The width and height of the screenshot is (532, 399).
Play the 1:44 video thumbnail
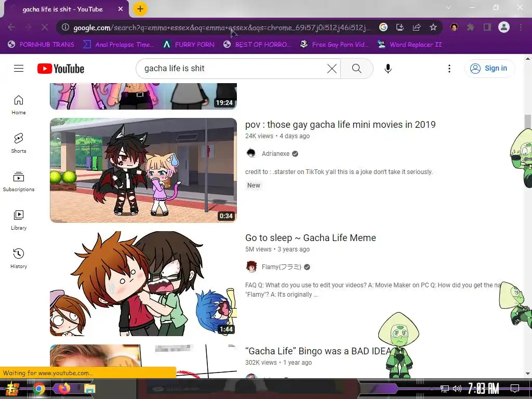pyautogui.click(x=143, y=284)
